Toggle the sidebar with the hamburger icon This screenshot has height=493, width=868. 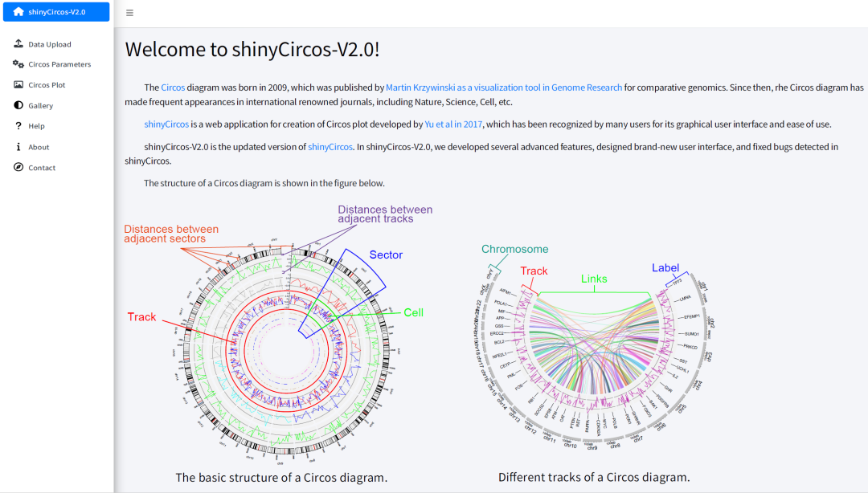click(x=129, y=12)
